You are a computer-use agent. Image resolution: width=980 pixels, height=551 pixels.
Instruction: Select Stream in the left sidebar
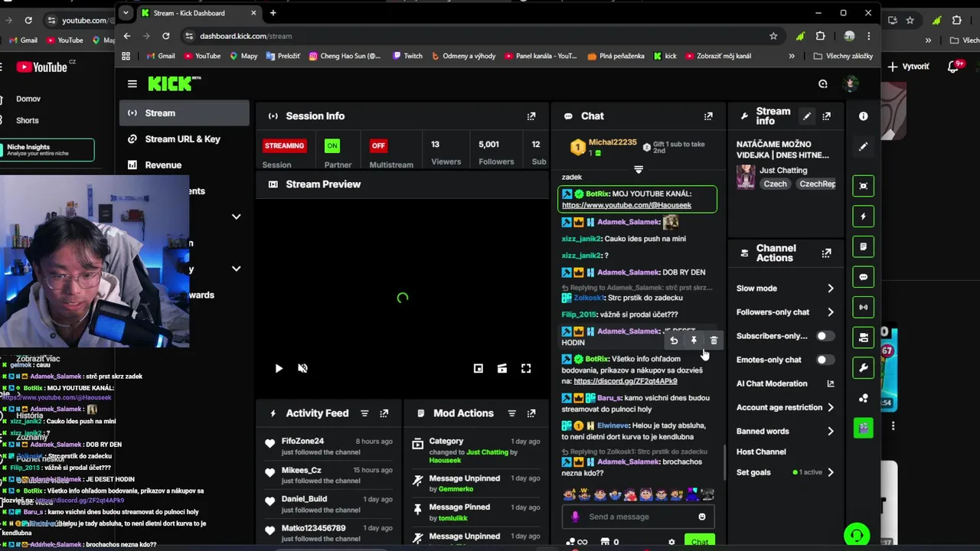184,113
